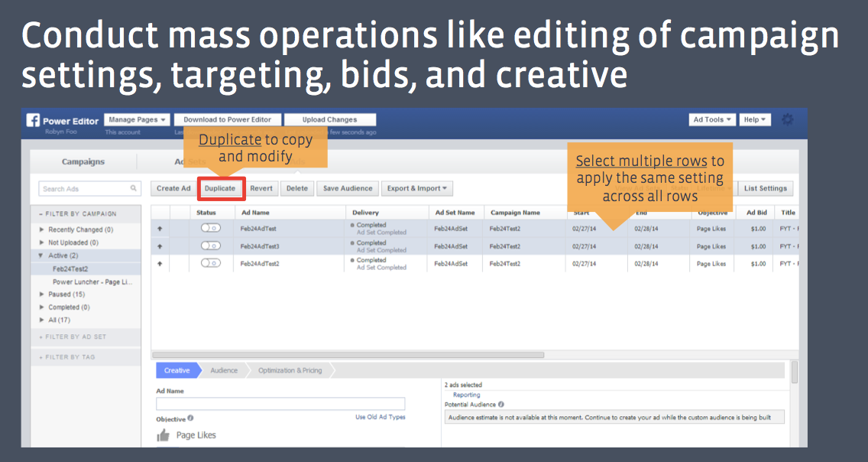The image size is (868, 462).
Task: Open the Manage Pages dropdown
Action: [136, 119]
